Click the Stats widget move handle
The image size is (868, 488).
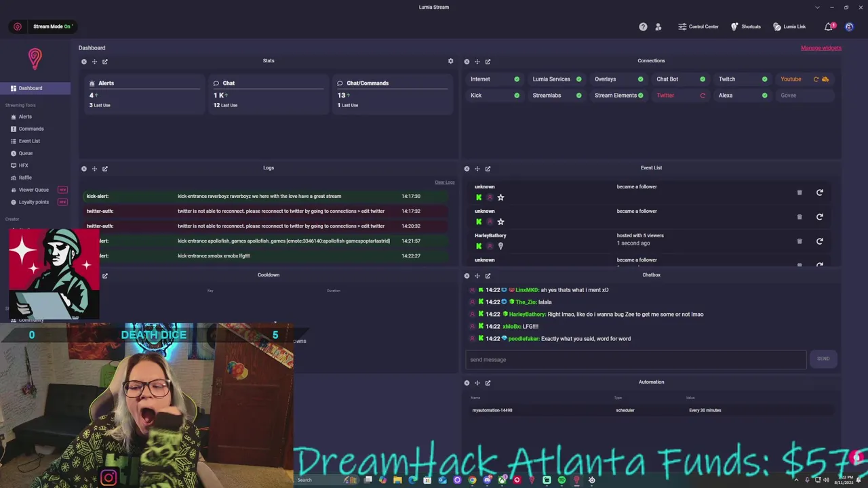coord(94,62)
